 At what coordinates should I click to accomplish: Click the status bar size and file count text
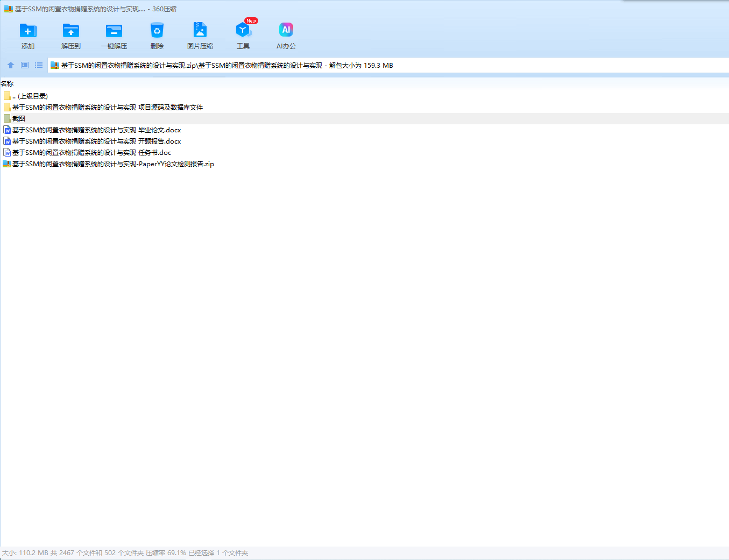point(125,552)
